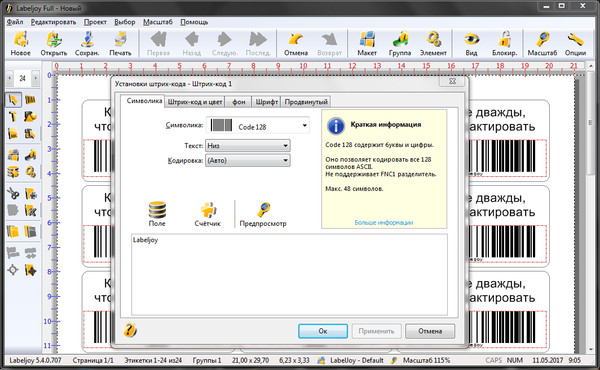Expand the Символика Code 128 dropdown
Image resolution: width=600 pixels, height=370 pixels.
pos(258,126)
